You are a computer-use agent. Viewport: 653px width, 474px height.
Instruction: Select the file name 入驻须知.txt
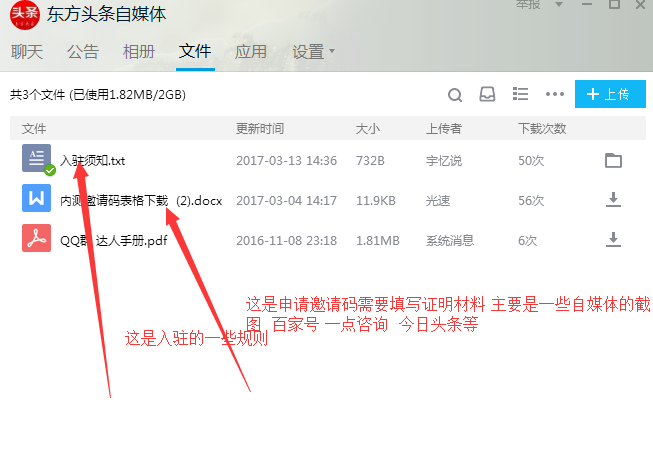point(92,160)
